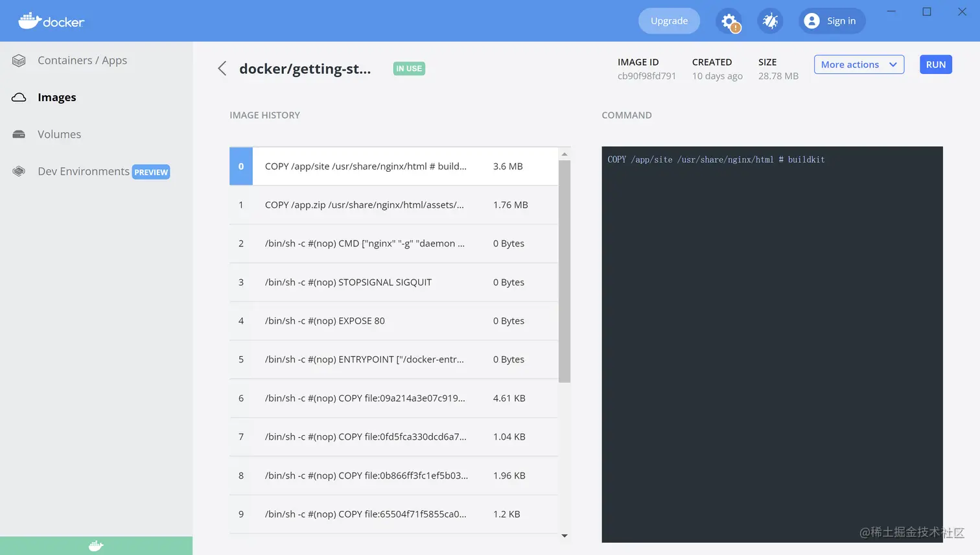The height and width of the screenshot is (555, 980).
Task: Click the 1.04 KB size value
Action: 509,437
